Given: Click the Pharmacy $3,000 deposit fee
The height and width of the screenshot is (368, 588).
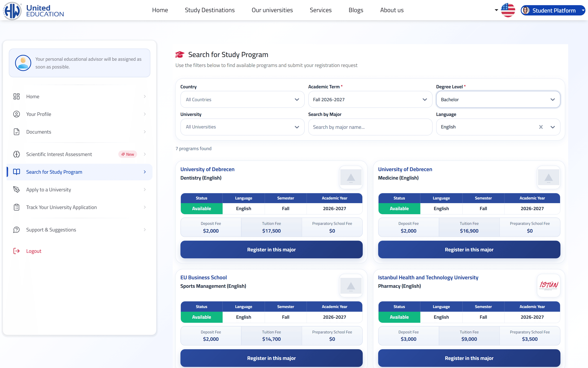Looking at the screenshot, I should coord(408,339).
